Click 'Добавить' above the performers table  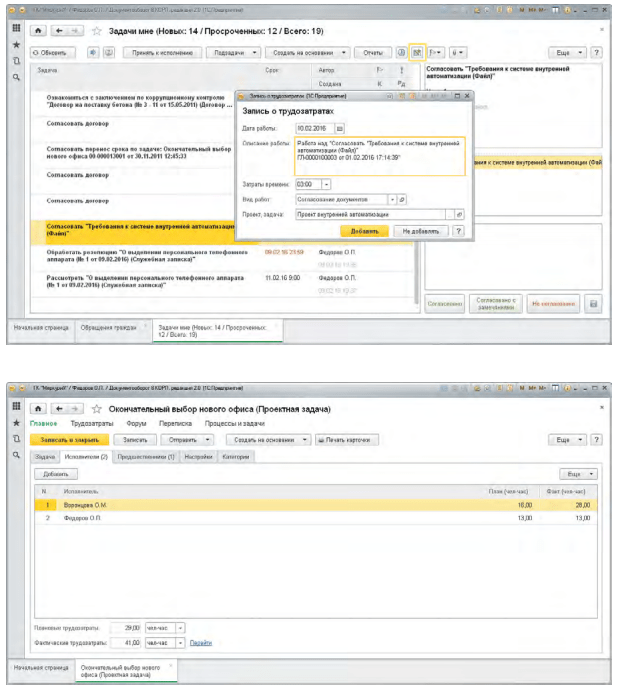coord(56,474)
